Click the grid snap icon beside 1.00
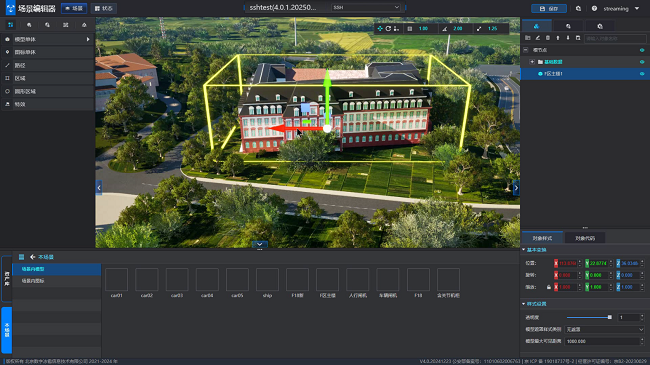 point(410,29)
